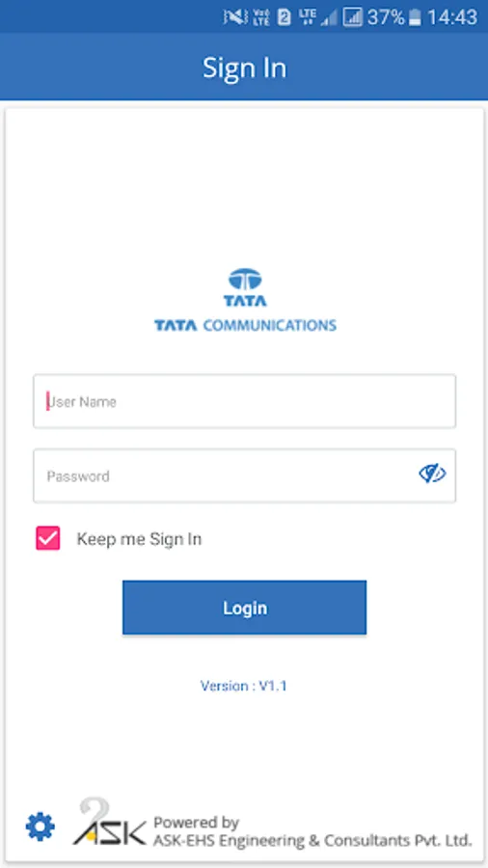Focus the Password field
Screen dimensions: 488x868
(x=245, y=475)
